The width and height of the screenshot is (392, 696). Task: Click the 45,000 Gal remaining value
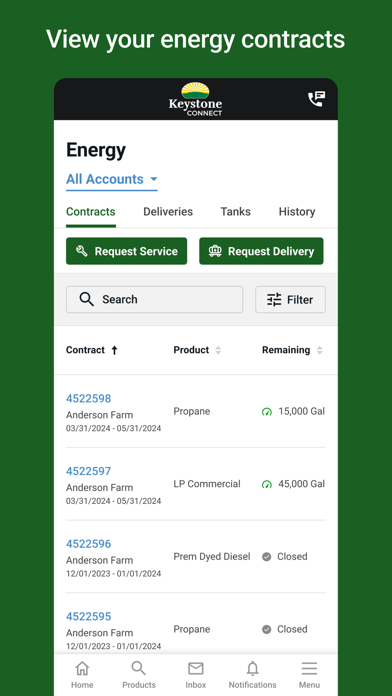[x=301, y=484]
